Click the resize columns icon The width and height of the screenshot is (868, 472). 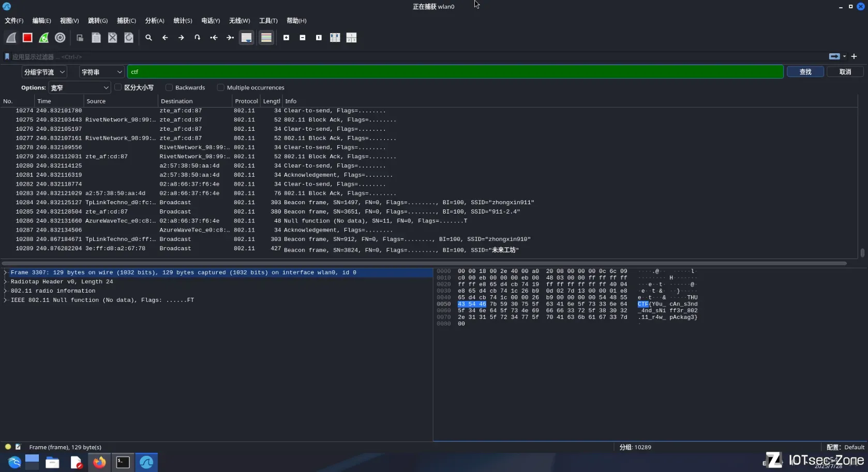(x=335, y=38)
